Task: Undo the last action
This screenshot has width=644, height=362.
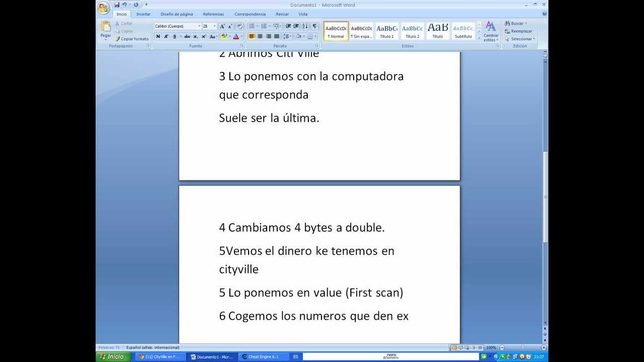Action: coord(124,5)
